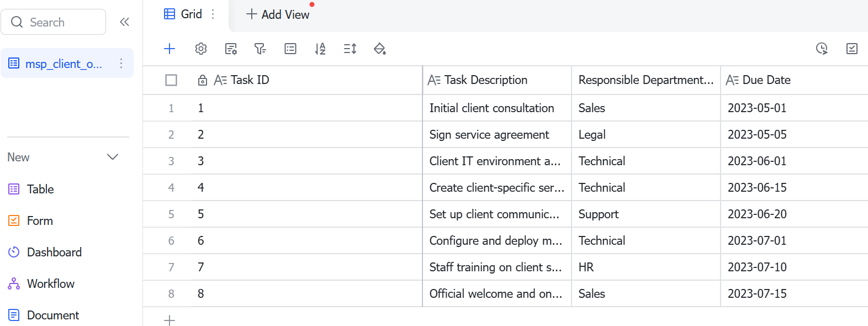868x326 pixels.
Task: Click the Support department cell
Action: tap(646, 214)
